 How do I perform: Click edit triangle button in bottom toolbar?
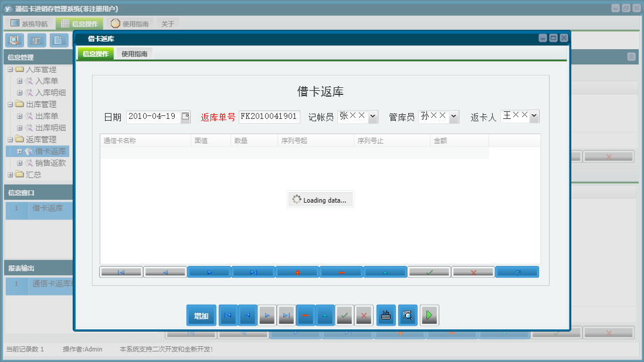coord(325,315)
